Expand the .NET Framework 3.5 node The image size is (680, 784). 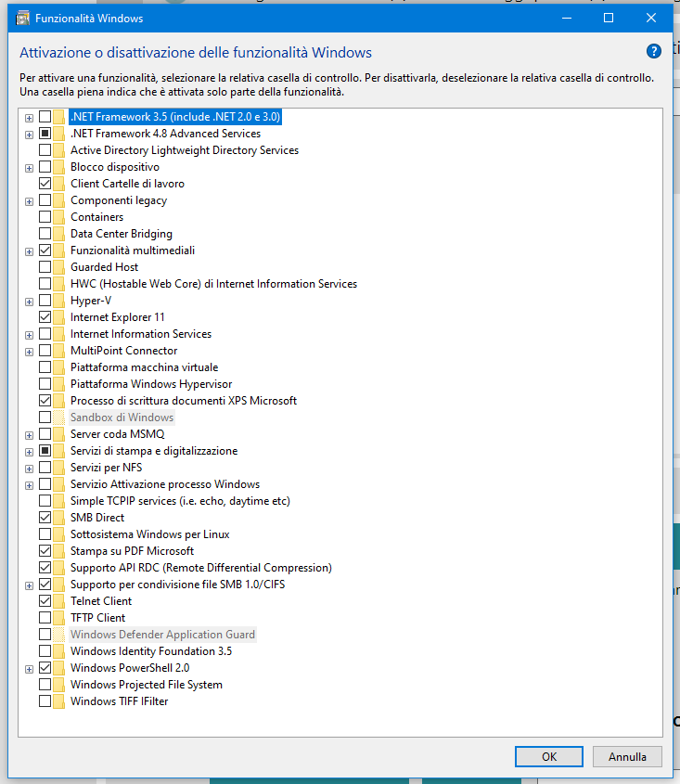click(x=29, y=118)
